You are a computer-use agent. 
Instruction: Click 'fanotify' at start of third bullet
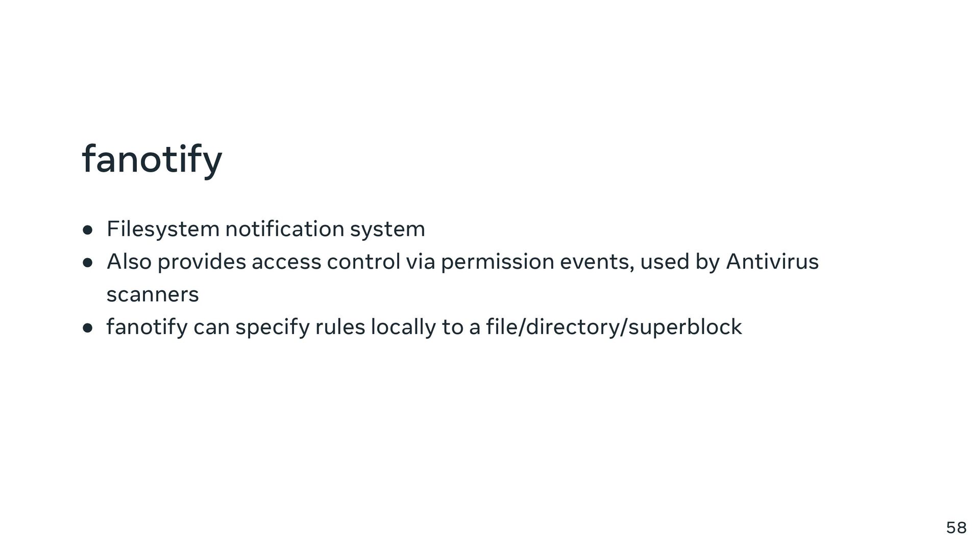click(x=147, y=327)
